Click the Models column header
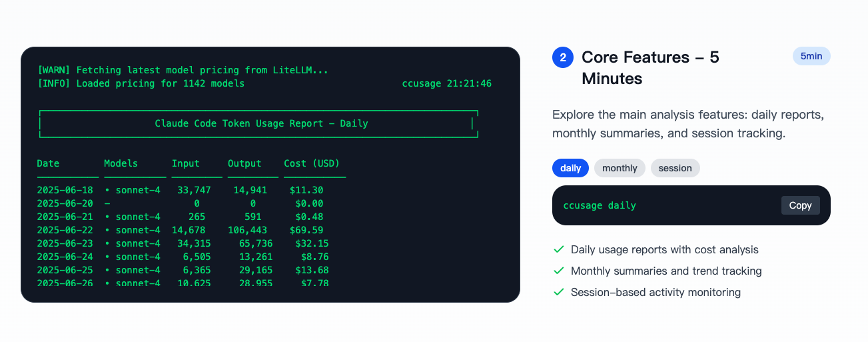This screenshot has width=868, height=342. pos(121,163)
